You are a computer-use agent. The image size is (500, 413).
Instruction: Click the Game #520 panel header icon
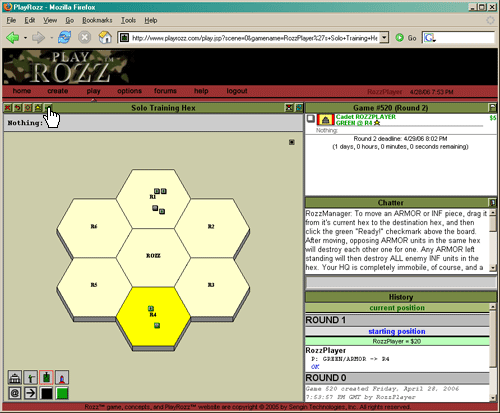tap(492, 108)
